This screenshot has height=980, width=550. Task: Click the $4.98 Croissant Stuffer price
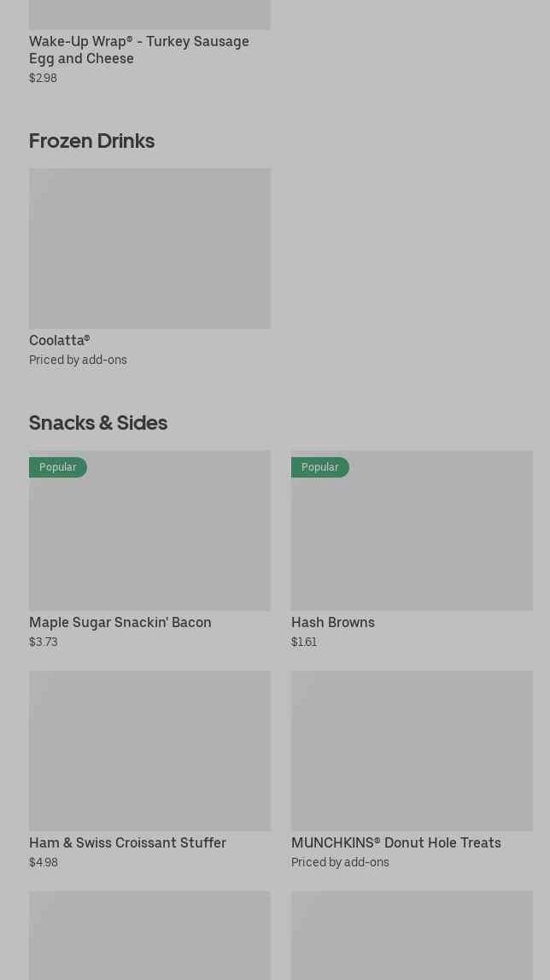pyautogui.click(x=44, y=862)
